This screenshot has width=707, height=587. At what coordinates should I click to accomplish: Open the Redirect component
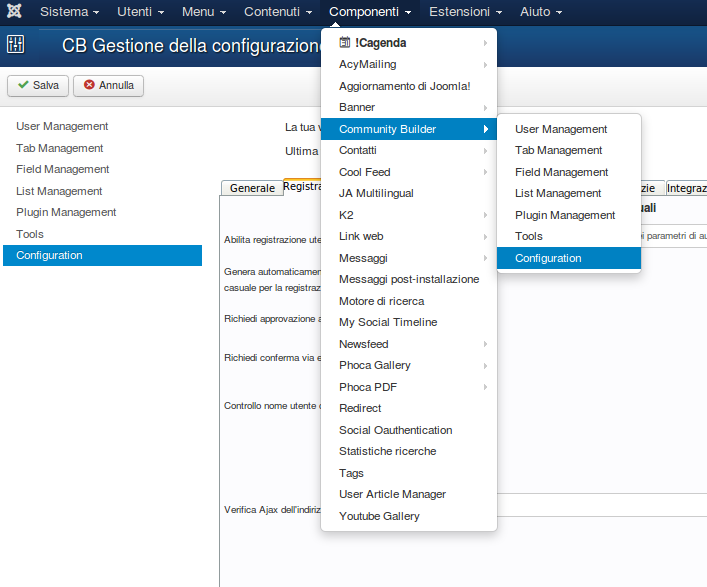[x=409, y=408]
